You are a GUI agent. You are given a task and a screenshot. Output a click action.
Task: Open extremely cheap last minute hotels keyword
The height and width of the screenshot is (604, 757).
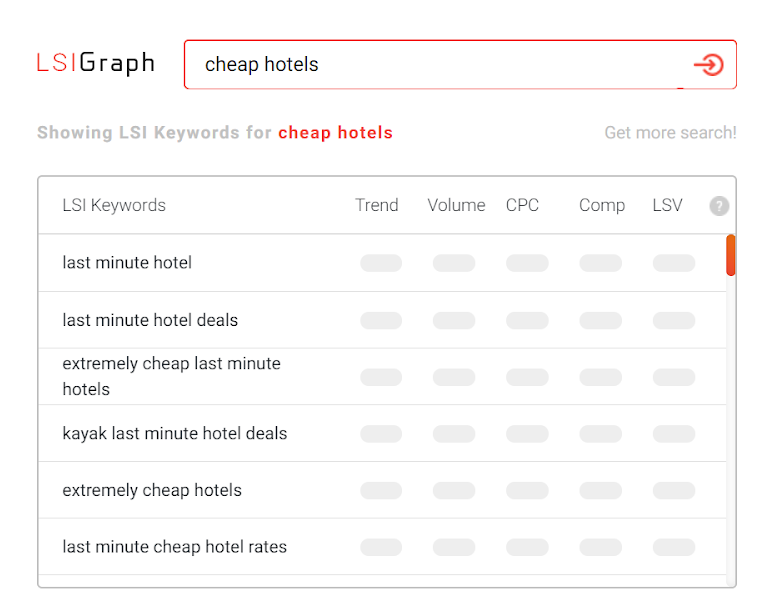point(171,376)
